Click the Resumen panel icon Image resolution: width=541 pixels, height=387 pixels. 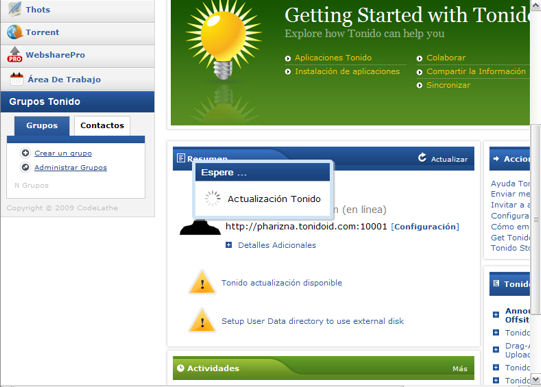pyautogui.click(x=181, y=158)
